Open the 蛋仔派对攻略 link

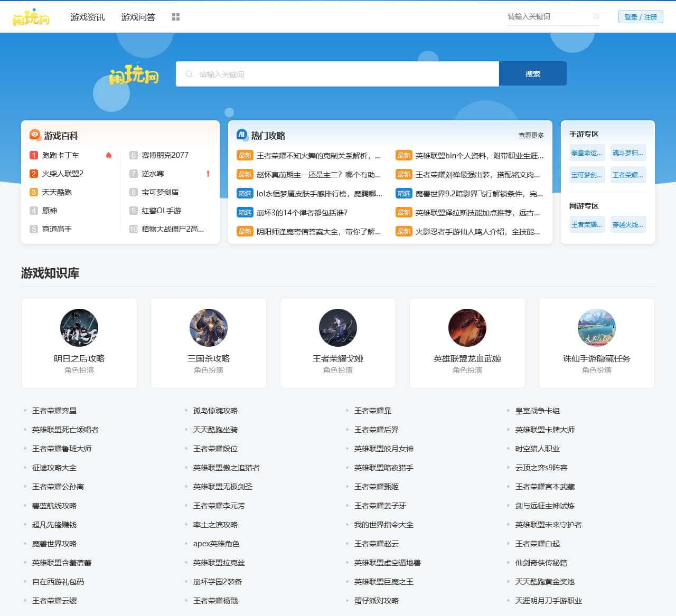point(377,601)
